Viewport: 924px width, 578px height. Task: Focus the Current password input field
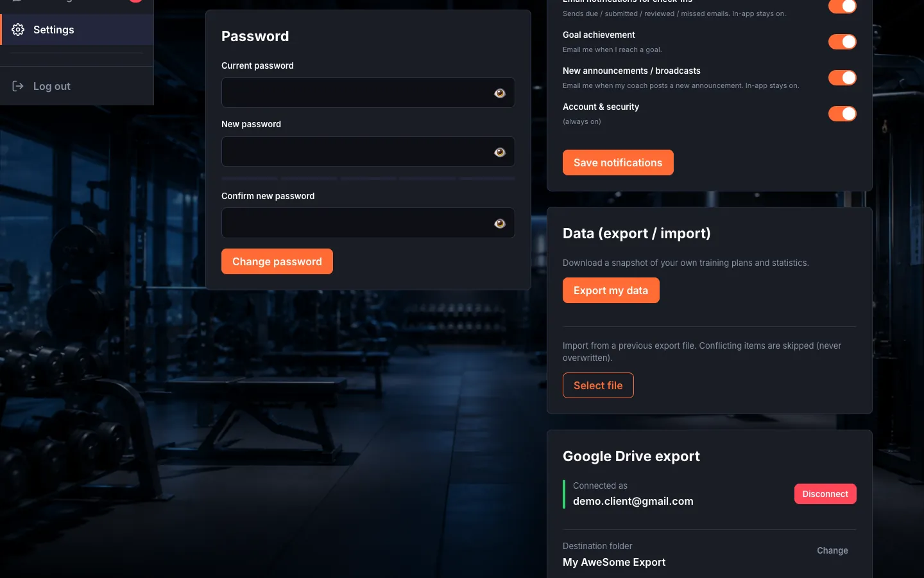click(x=368, y=92)
